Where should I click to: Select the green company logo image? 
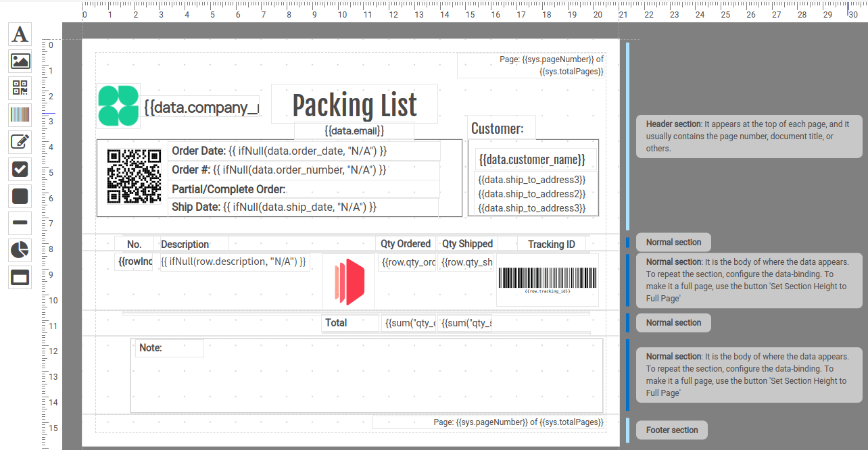[x=118, y=105]
